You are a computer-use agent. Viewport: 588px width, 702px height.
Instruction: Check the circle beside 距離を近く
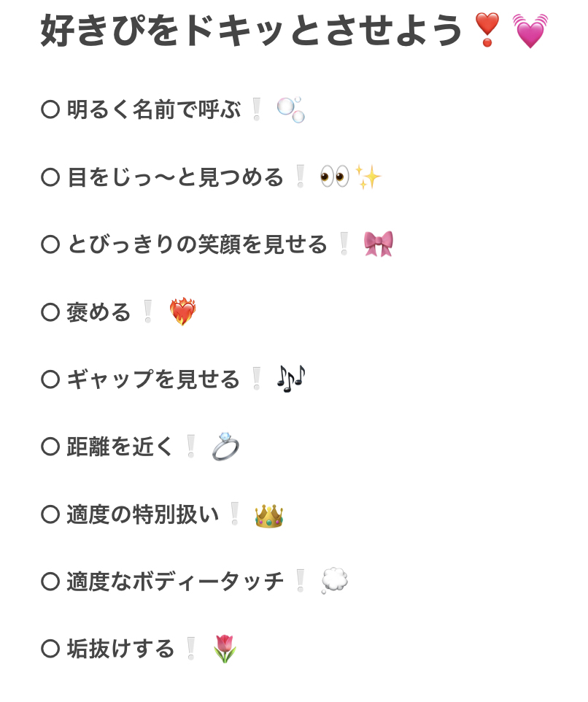50,447
